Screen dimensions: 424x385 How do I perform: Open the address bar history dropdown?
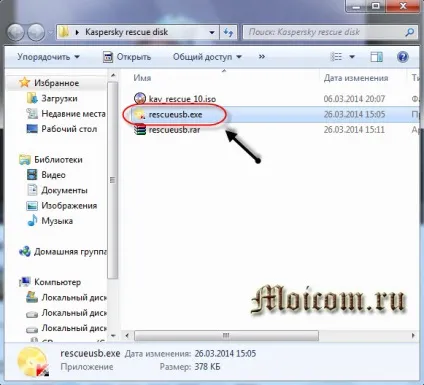(212, 33)
